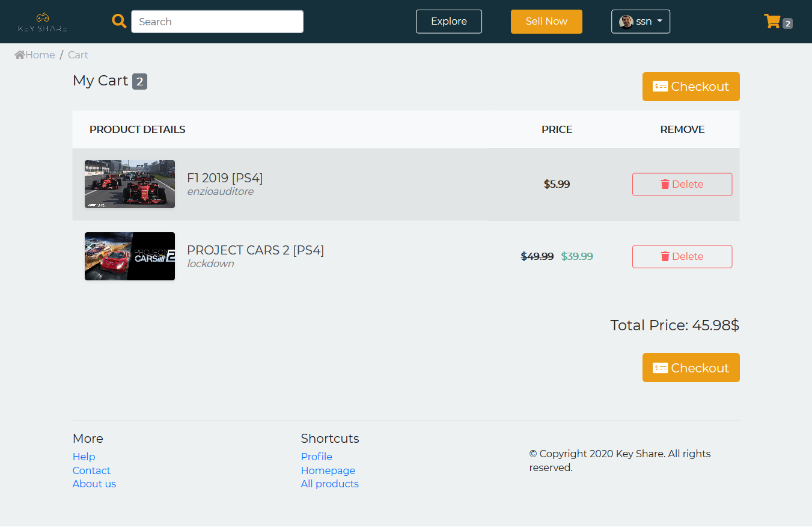
Task: Click the PROJECT CARS 2 [PS4] title
Action: [255, 250]
